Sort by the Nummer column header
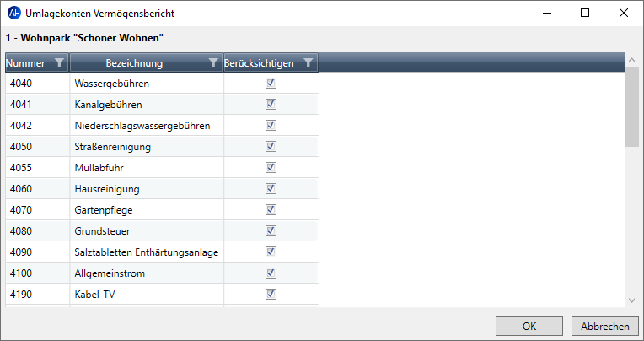Image resolution: width=644 pixels, height=341 pixels. point(25,63)
